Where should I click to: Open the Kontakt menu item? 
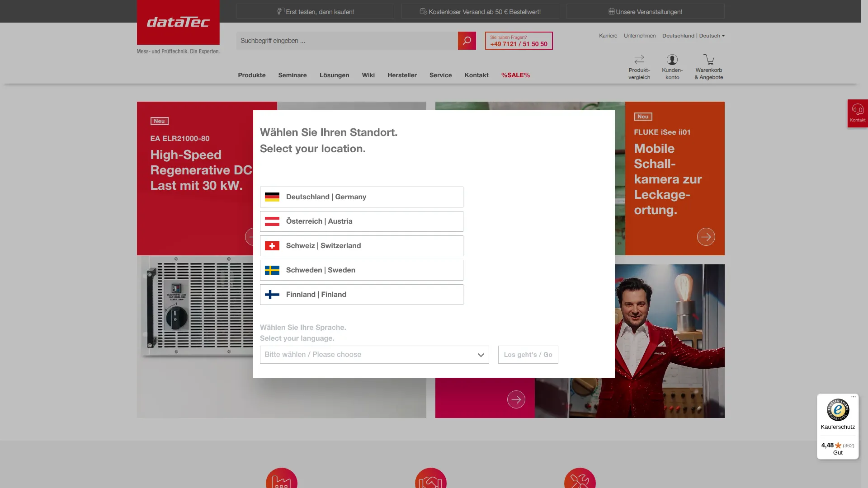click(476, 75)
